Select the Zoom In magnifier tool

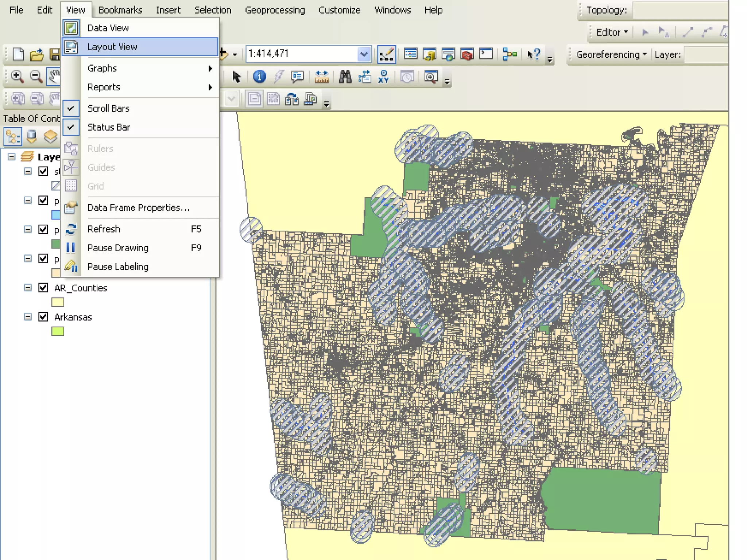(x=17, y=77)
